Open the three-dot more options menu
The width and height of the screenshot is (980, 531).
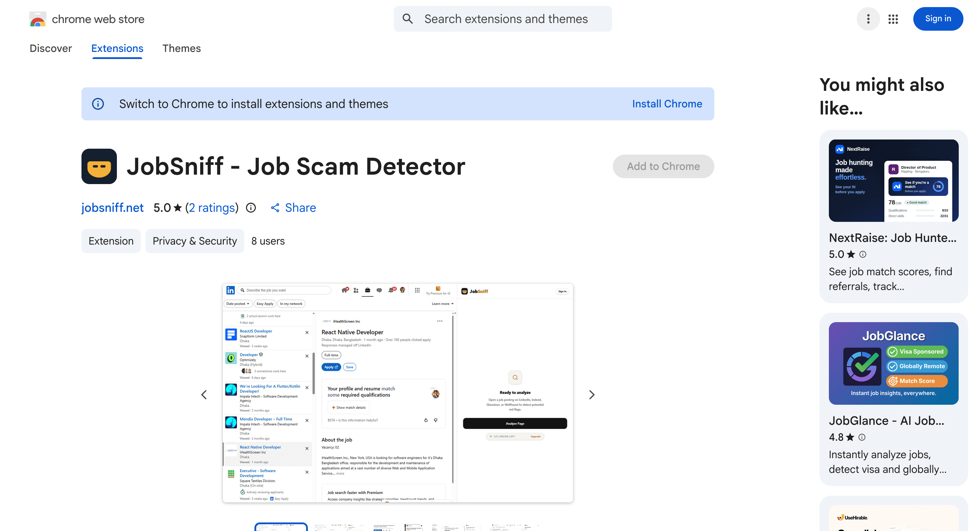pyautogui.click(x=868, y=19)
